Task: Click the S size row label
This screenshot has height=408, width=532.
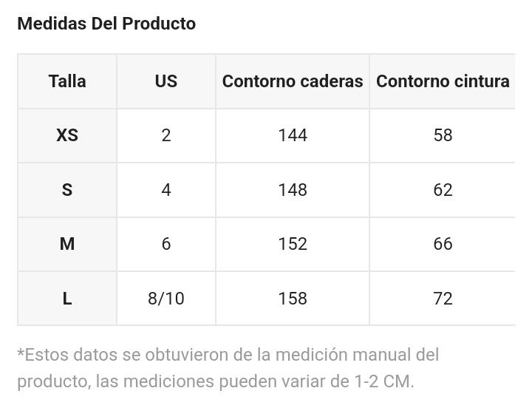Action: (x=67, y=190)
